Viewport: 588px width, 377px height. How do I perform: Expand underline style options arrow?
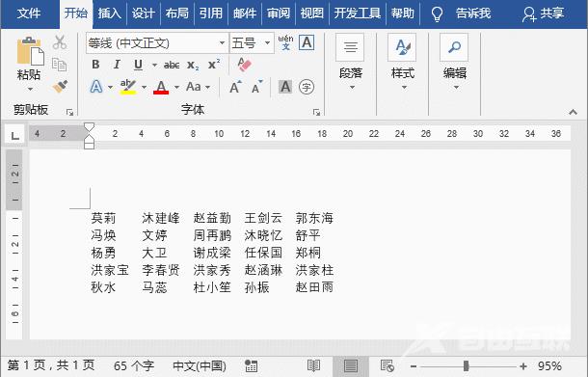click(x=154, y=65)
